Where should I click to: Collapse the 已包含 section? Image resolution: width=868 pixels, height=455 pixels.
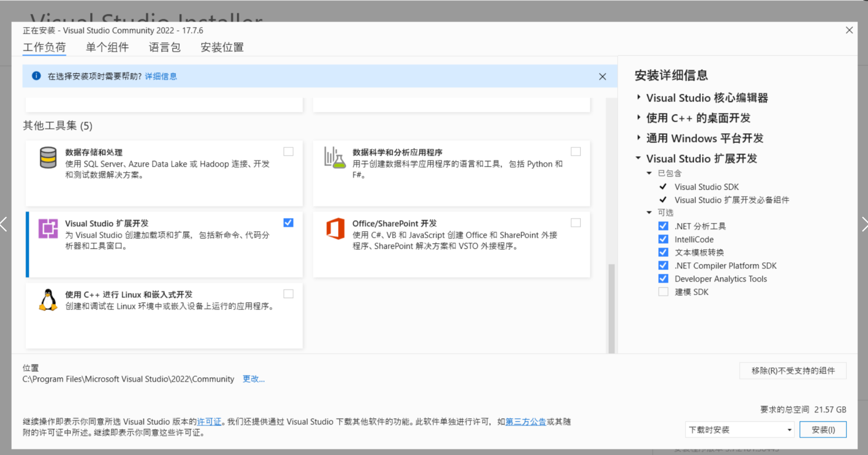pyautogui.click(x=649, y=173)
